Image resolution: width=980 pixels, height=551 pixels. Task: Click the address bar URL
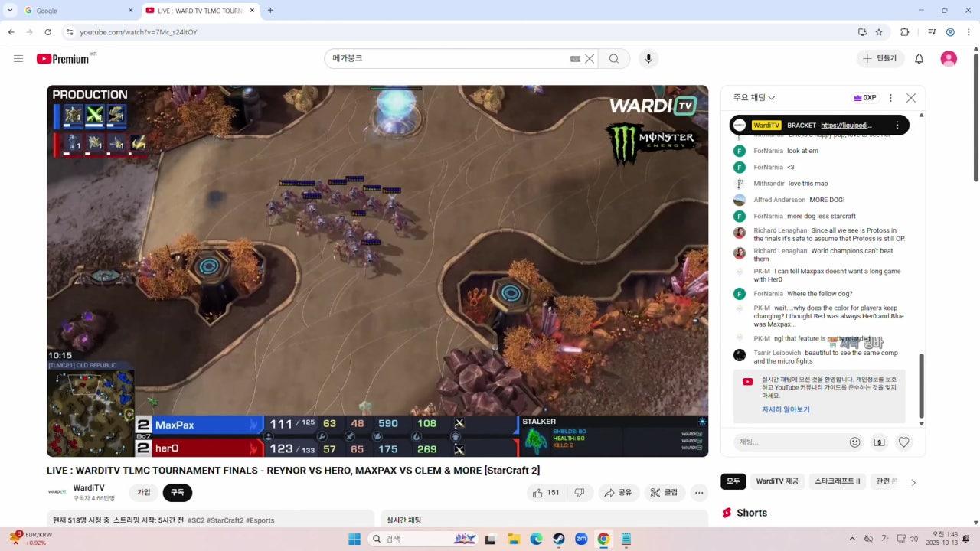tap(139, 32)
